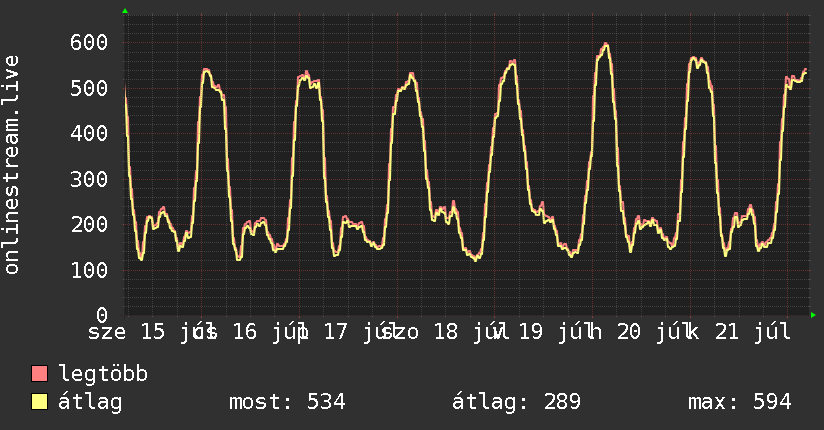This screenshot has height=430, width=824.
Task: Click the green arrow ending the x-axis
Action: [813, 315]
